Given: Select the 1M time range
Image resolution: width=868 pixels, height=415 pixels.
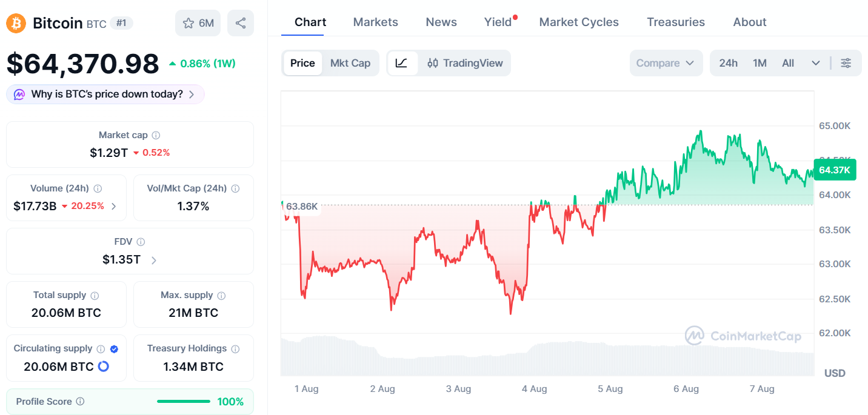Looking at the screenshot, I should [760, 63].
